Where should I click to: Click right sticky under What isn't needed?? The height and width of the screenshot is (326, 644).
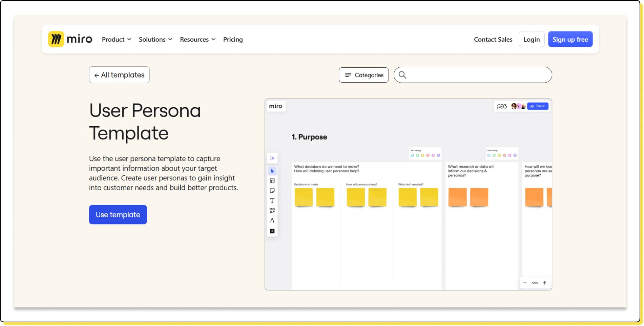click(x=429, y=197)
